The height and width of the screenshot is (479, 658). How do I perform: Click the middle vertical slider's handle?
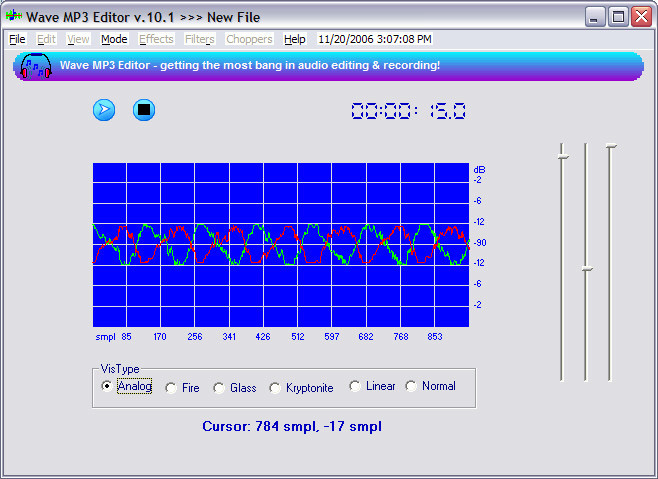click(x=587, y=268)
